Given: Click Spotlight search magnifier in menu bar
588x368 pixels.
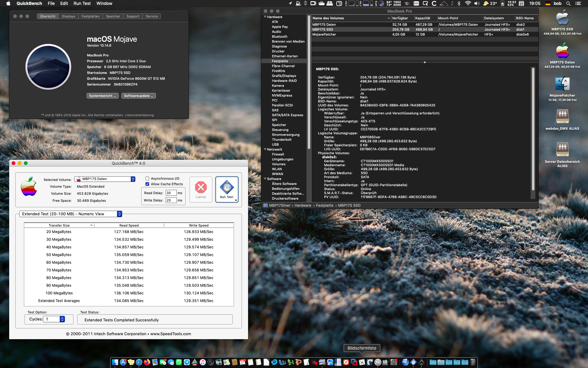Looking at the screenshot, I should pyautogui.click(x=568, y=3).
